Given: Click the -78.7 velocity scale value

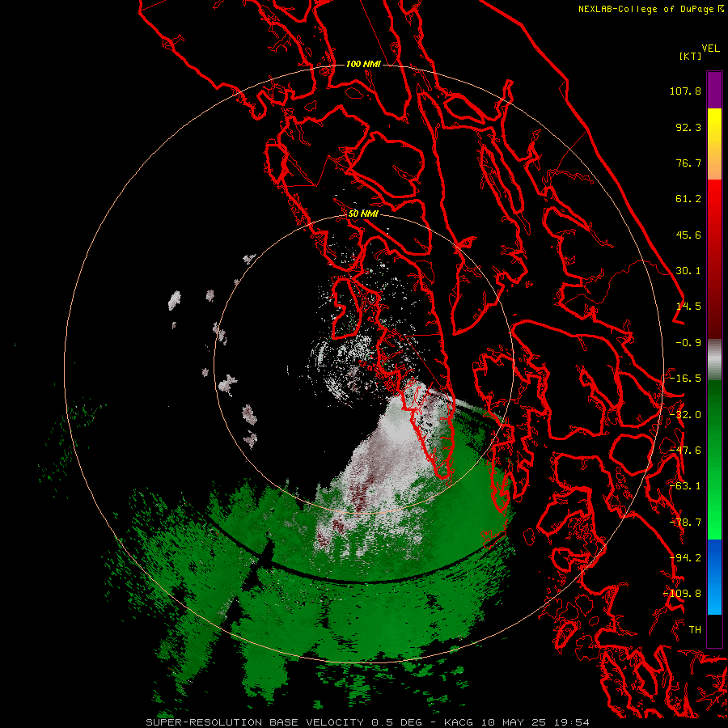Looking at the screenshot, I should (x=685, y=523).
